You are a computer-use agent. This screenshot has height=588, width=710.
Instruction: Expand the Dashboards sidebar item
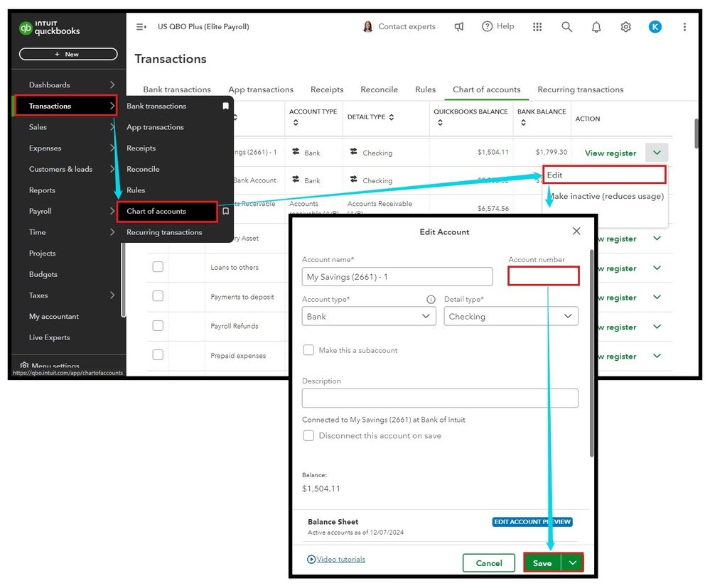(112, 85)
